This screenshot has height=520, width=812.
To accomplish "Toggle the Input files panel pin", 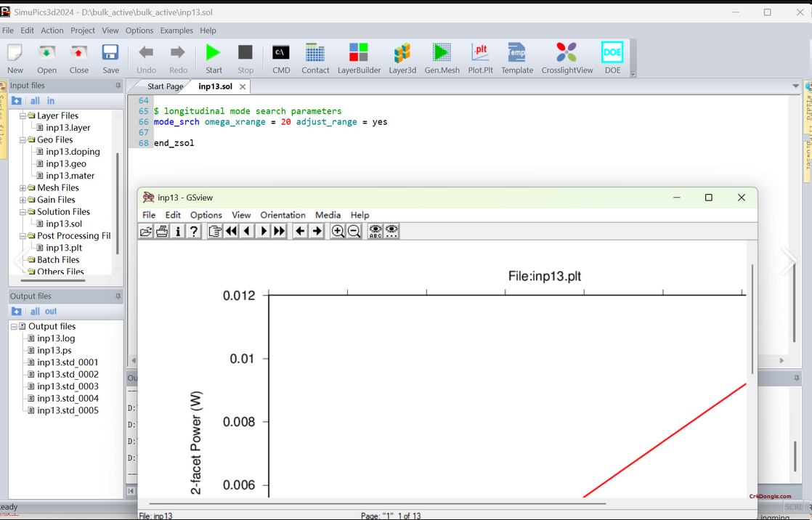I will (x=118, y=86).
